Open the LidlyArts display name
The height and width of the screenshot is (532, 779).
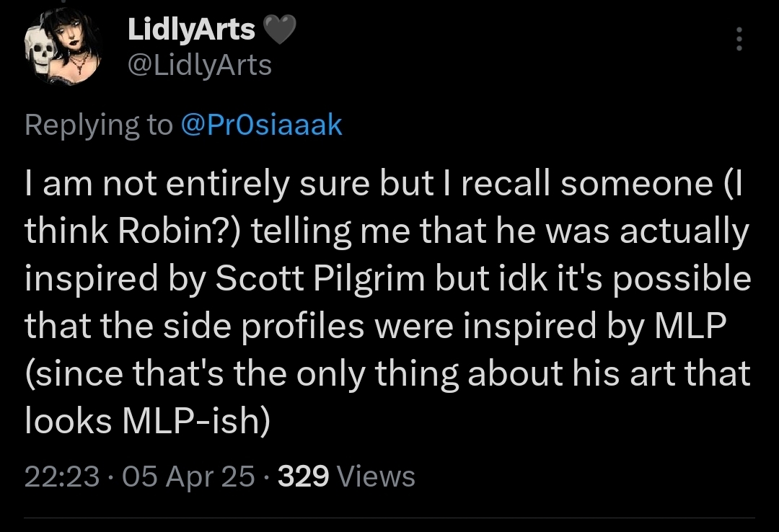pyautogui.click(x=191, y=30)
